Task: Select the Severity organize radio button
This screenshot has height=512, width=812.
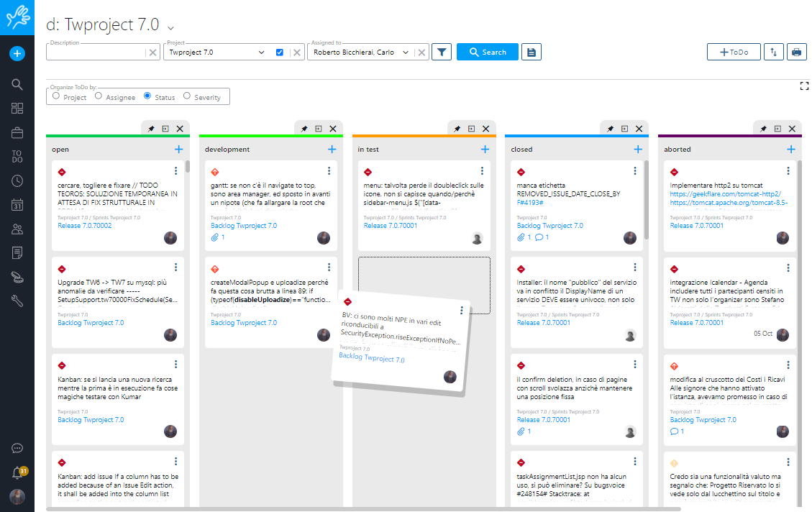Action: click(x=187, y=96)
